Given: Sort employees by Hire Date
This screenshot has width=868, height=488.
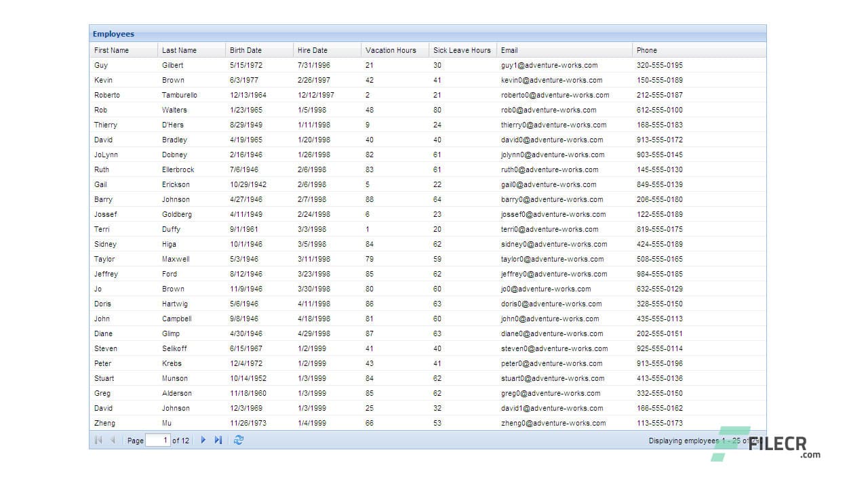Looking at the screenshot, I should pos(311,49).
